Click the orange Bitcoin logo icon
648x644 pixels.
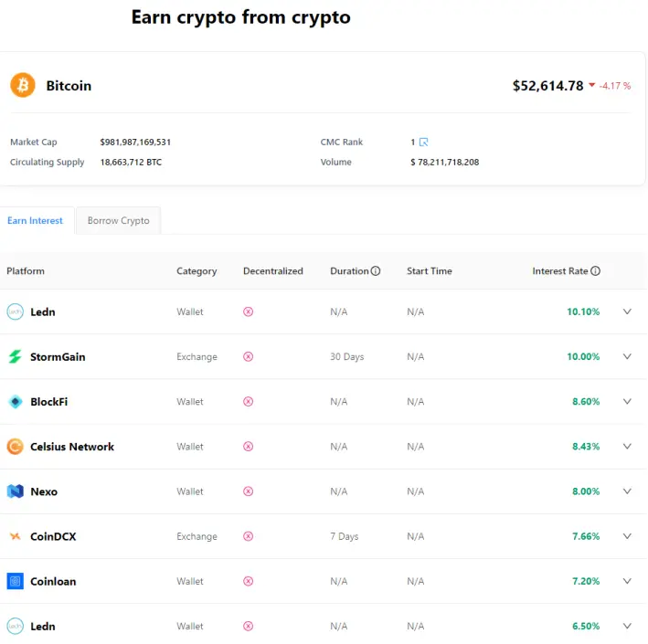pos(23,85)
